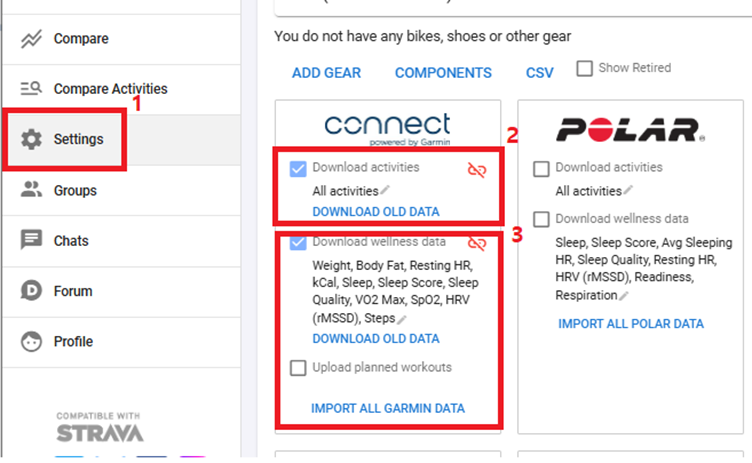Click the Groups people icon
The height and width of the screenshot is (463, 752).
32,190
